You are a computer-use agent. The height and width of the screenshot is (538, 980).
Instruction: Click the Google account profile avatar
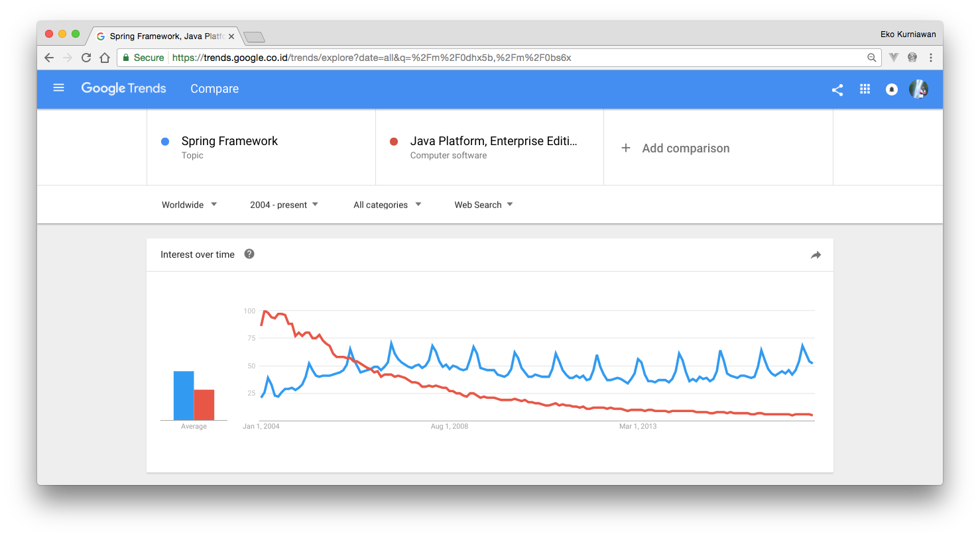919,89
